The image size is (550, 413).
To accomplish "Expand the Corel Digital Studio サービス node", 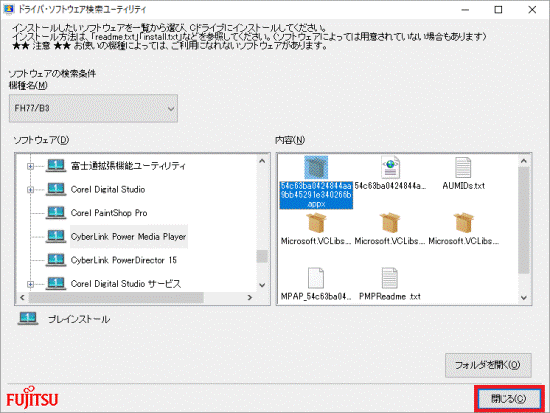I will pos(31,284).
